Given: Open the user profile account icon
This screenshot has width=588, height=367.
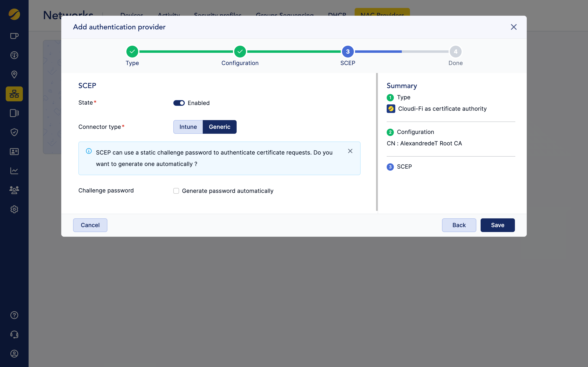Looking at the screenshot, I should 14,354.
